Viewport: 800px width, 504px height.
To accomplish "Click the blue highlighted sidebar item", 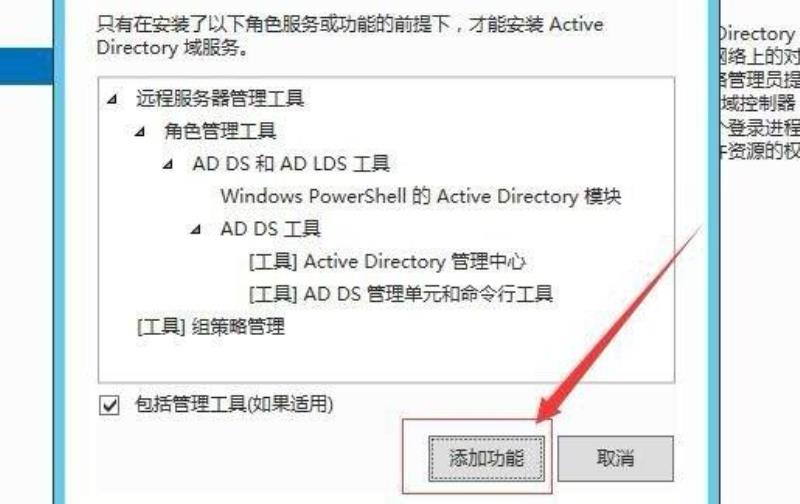I will (x=27, y=66).
